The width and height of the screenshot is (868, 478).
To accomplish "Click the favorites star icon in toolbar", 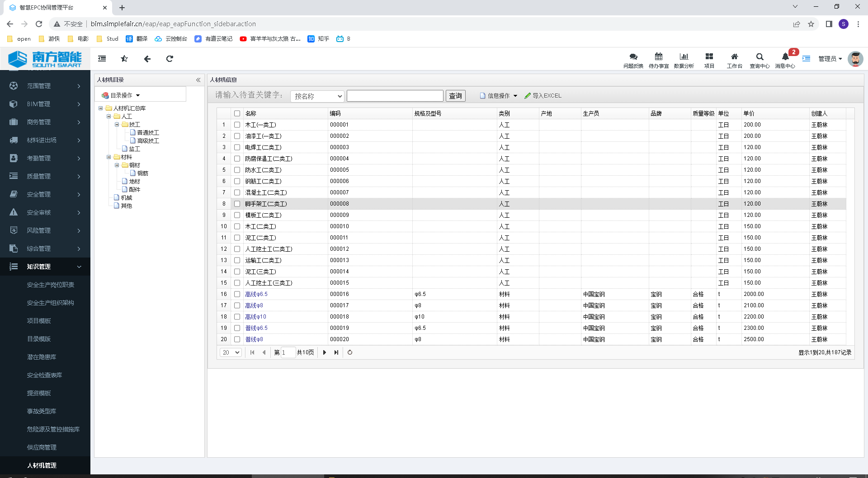I will [x=124, y=59].
